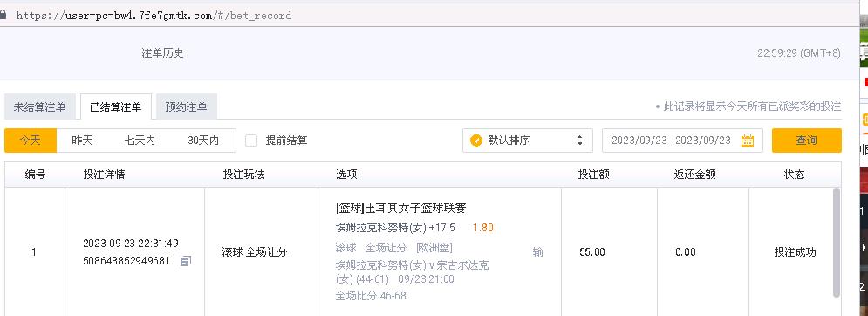Copy bet ID 5086438529496811 with copy icon
Screen dimensions: 868x316
tap(186, 260)
